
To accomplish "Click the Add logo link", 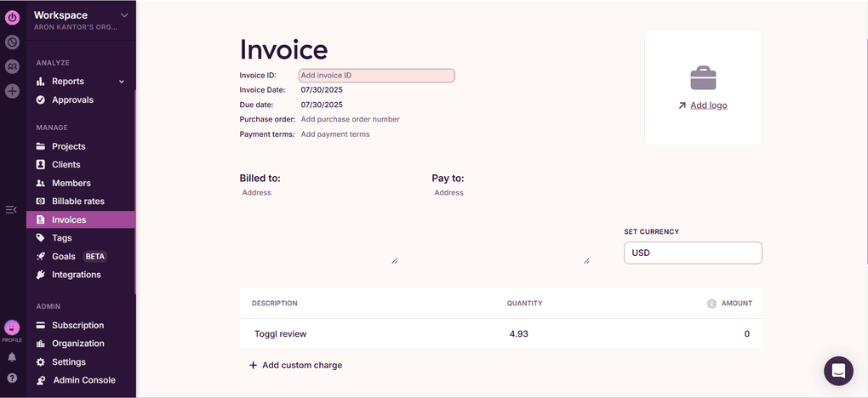I will 708,105.
